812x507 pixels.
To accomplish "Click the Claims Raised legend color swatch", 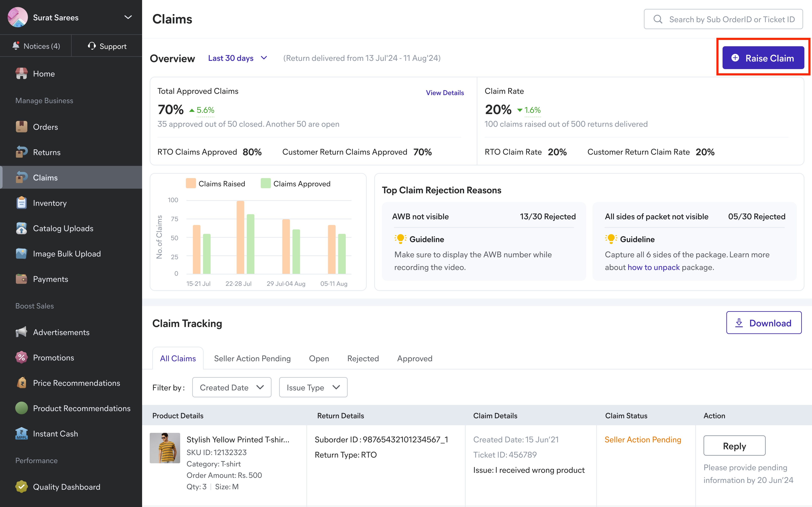I will point(191,183).
